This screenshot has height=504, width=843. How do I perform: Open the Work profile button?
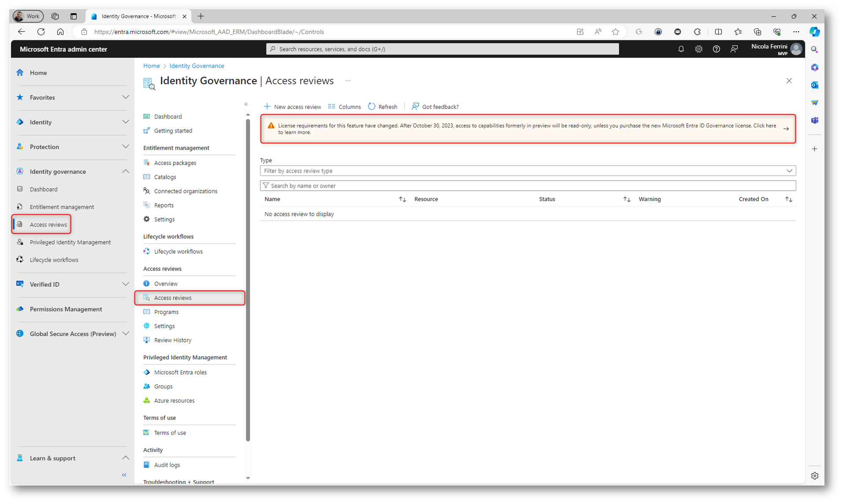pos(28,16)
